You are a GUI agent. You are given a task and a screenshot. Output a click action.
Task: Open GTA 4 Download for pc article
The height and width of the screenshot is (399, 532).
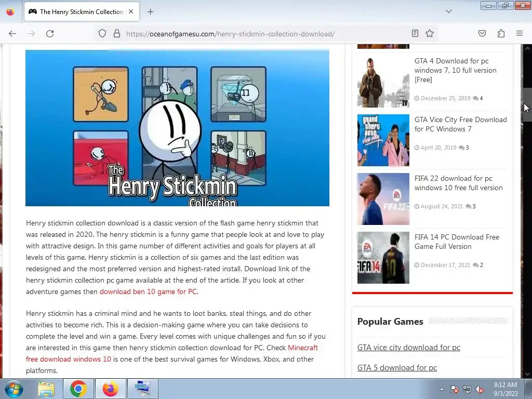(x=455, y=70)
